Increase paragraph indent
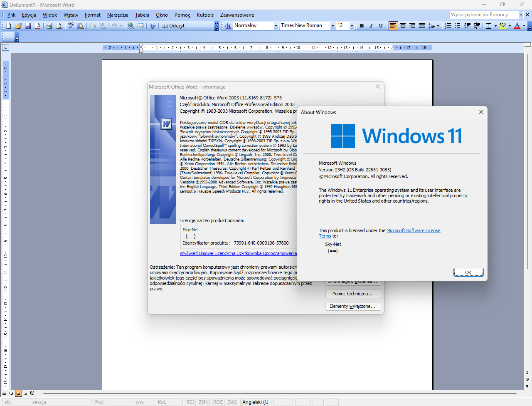The height and width of the screenshot is (406, 532). (477, 26)
